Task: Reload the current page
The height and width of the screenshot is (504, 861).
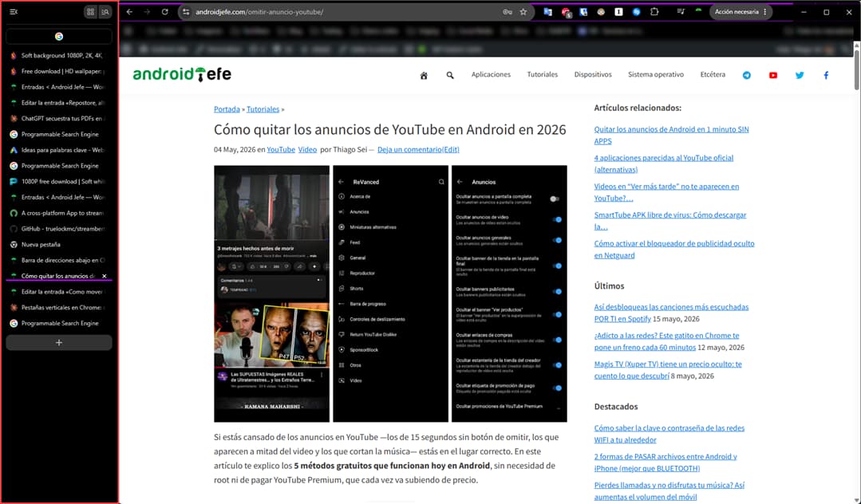Action: tap(164, 11)
